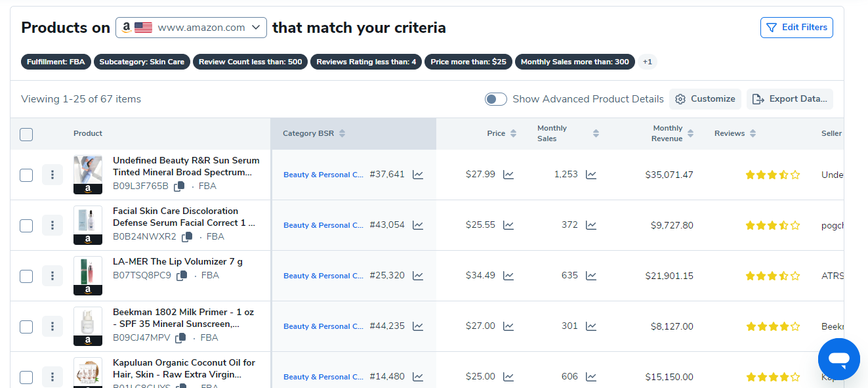This screenshot has height=388, width=868.
Task: Show BSR history chart for #44,235
Action: pos(418,326)
